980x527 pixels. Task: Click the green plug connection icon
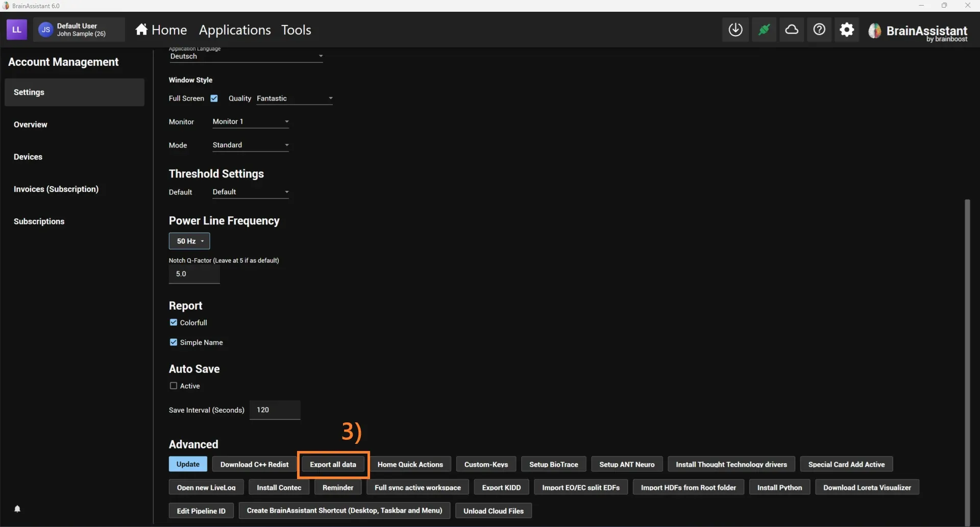[x=764, y=30]
